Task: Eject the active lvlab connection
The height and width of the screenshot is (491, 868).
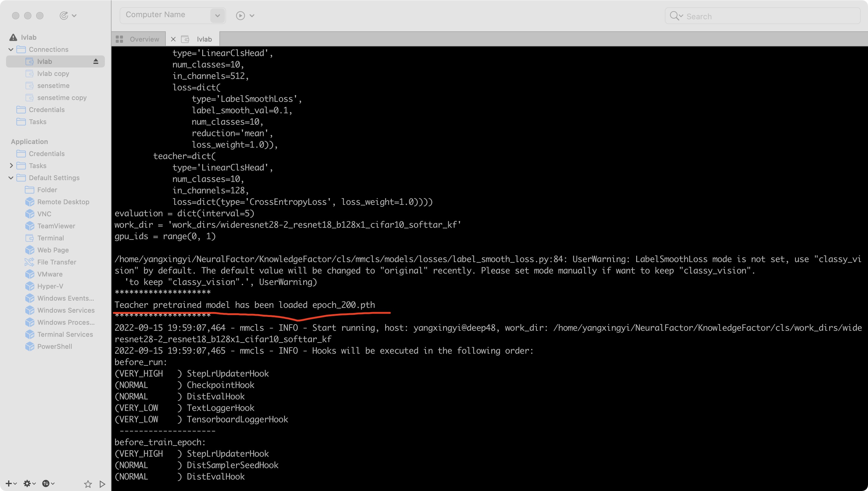Action: 96,61
